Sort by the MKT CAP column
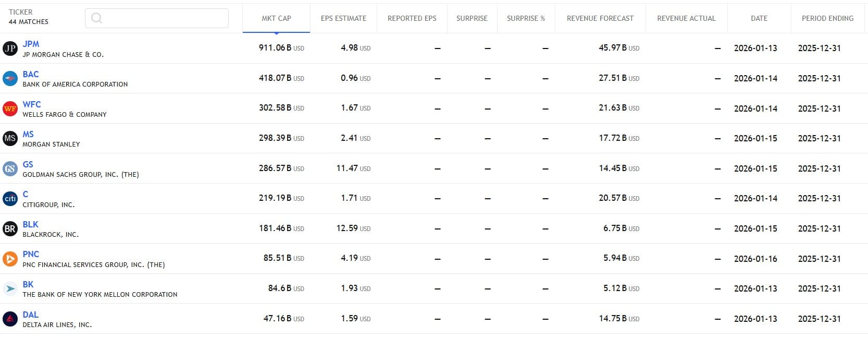The width and height of the screenshot is (868, 338). (x=276, y=18)
